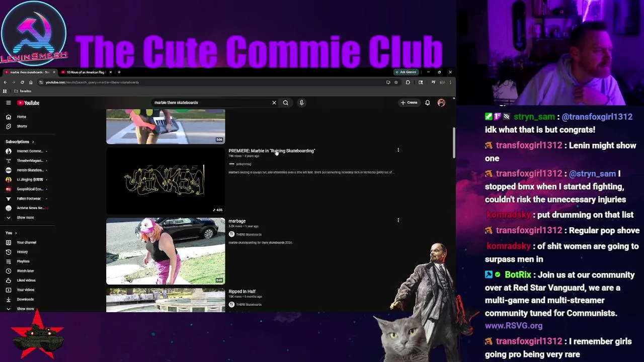Open the browser profile avatar
This screenshot has width=644, height=362.
[442, 82]
